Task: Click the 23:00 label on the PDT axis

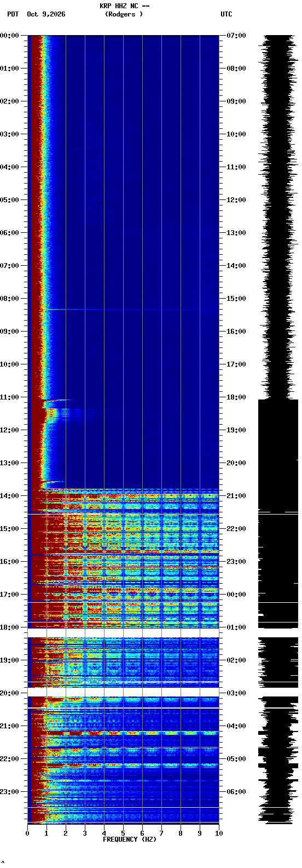Action: [9, 792]
